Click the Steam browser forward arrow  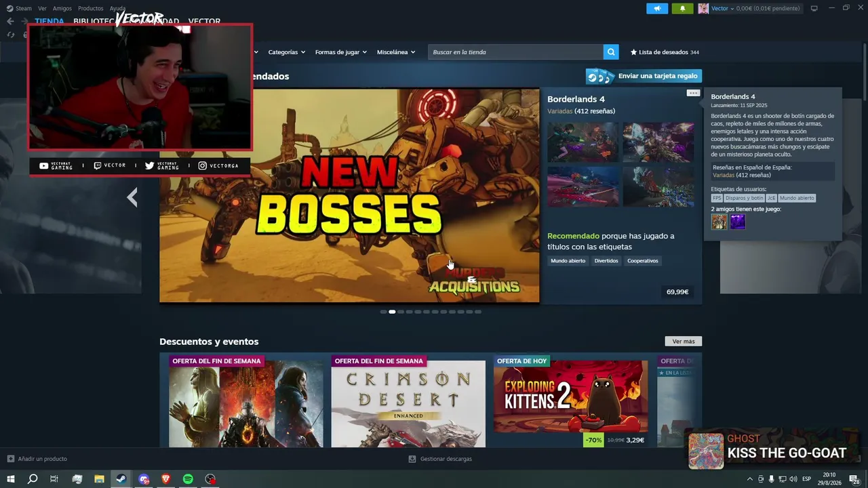point(25,21)
